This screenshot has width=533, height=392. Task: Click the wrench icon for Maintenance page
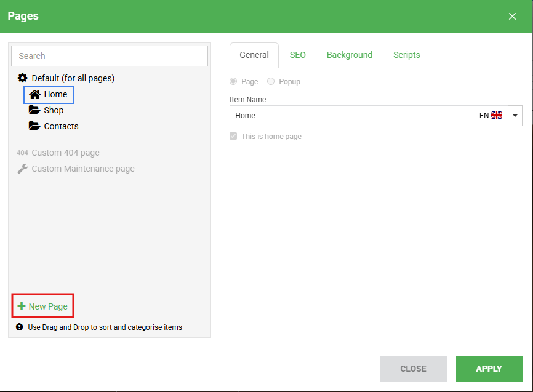coord(23,169)
